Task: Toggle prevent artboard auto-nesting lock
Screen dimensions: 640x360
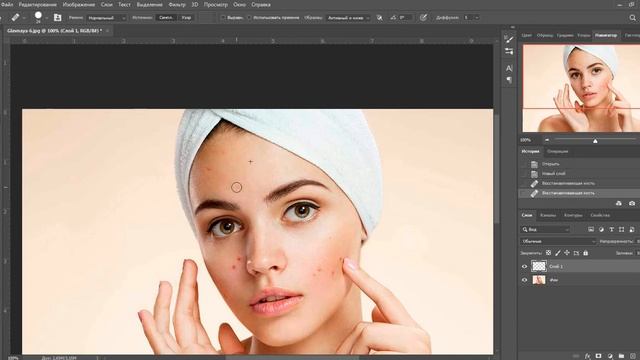Action: point(576,253)
